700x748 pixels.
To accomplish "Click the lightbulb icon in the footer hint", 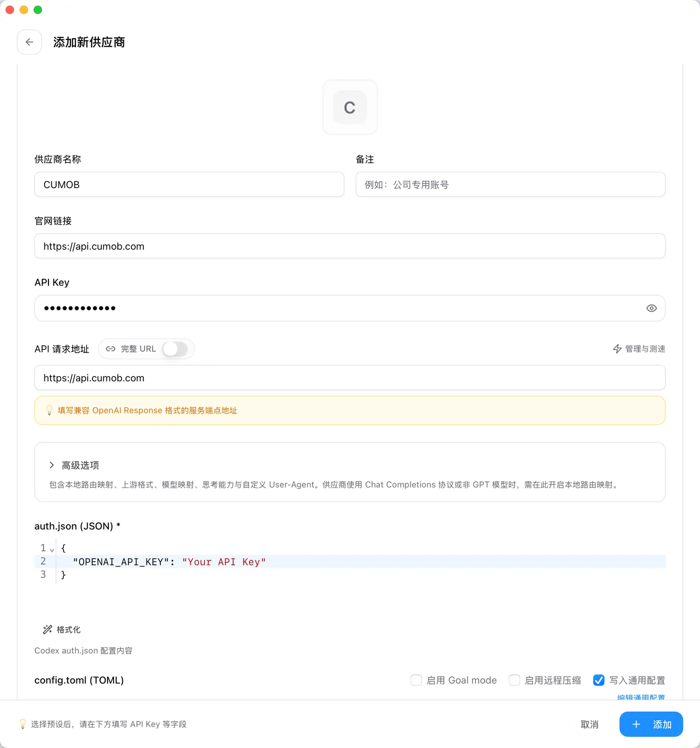I will (x=22, y=724).
